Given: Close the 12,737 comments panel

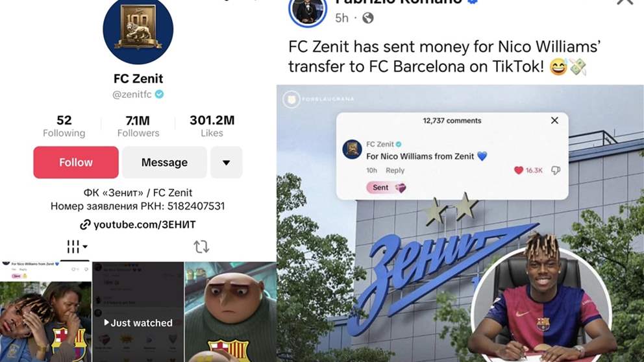Looking at the screenshot, I should click(554, 120).
